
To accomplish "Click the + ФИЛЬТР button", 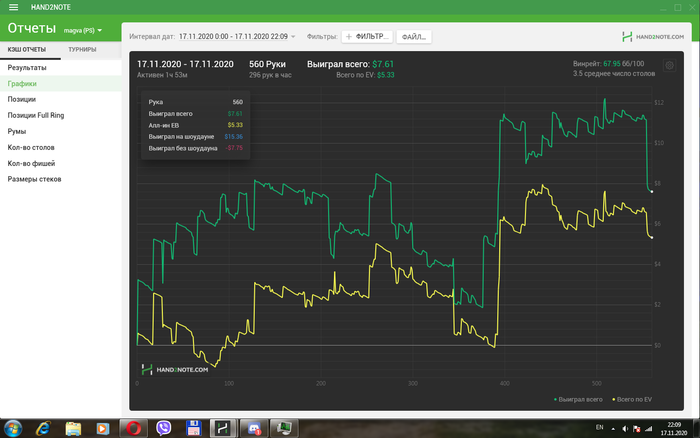I will [x=367, y=37].
